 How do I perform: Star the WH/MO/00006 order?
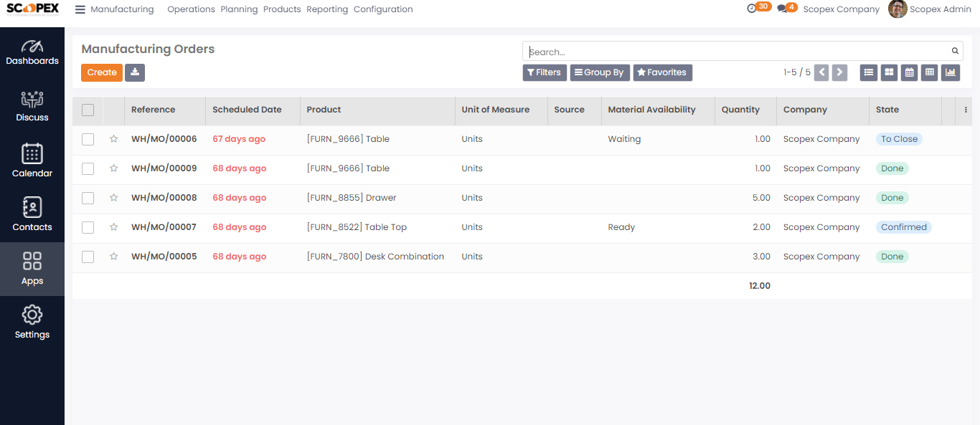tap(113, 139)
